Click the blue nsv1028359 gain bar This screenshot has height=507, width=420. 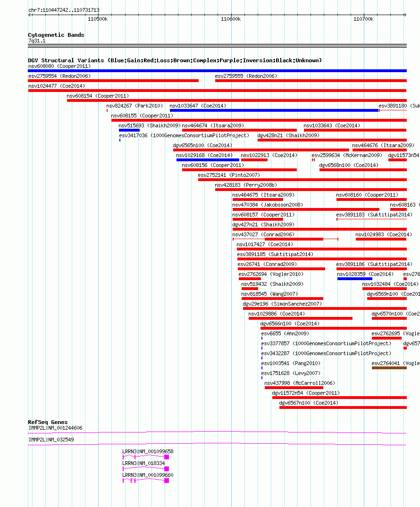354,279
